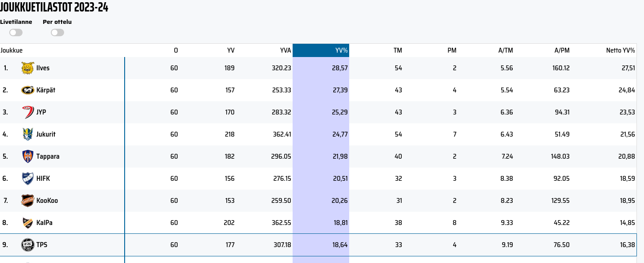The height and width of the screenshot is (263, 644).
Task: Click the TPS team logo
Action: [27, 245]
